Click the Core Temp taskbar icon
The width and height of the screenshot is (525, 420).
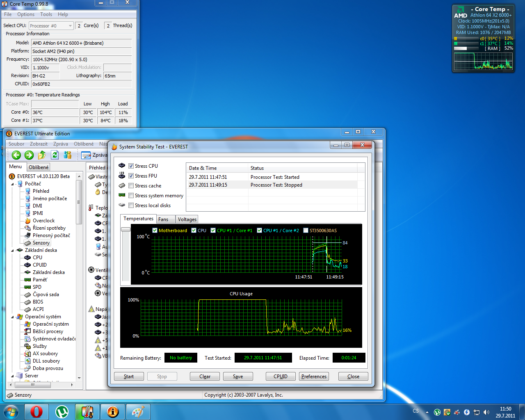tap(87, 412)
